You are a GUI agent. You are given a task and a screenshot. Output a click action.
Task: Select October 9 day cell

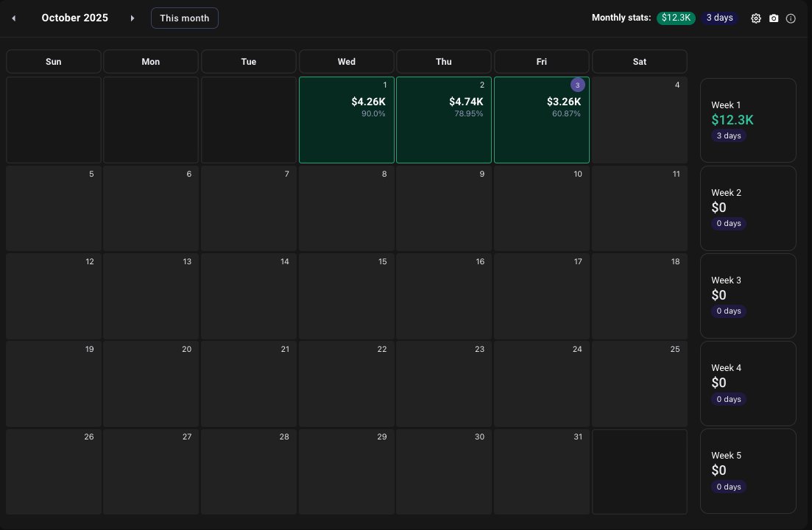pos(444,208)
